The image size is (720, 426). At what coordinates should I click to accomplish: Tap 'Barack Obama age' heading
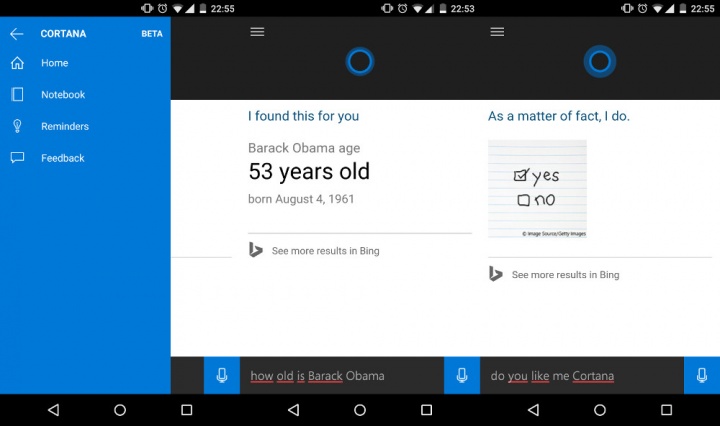coord(304,148)
